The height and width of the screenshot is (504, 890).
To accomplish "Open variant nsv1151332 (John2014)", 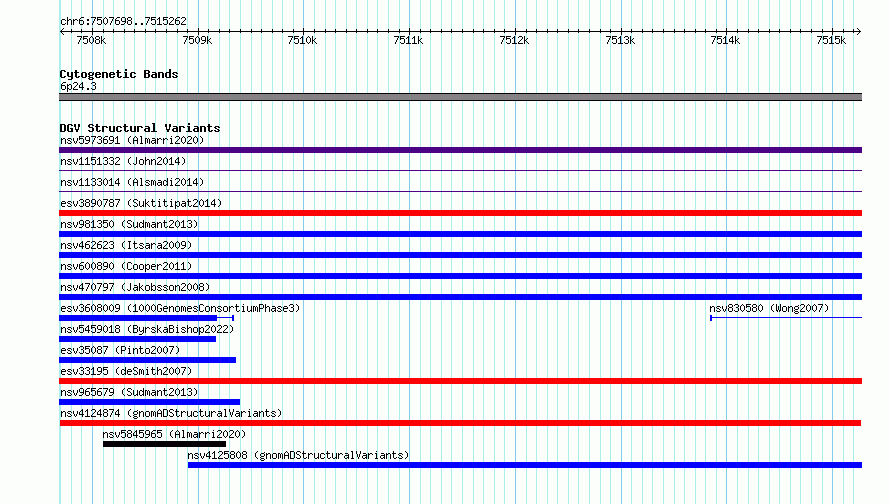I will 123,161.
